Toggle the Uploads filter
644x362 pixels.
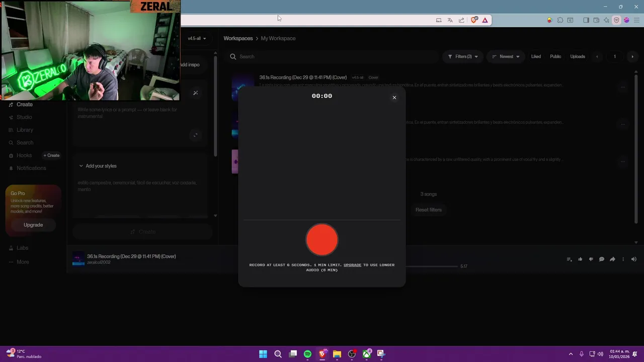(578, 57)
